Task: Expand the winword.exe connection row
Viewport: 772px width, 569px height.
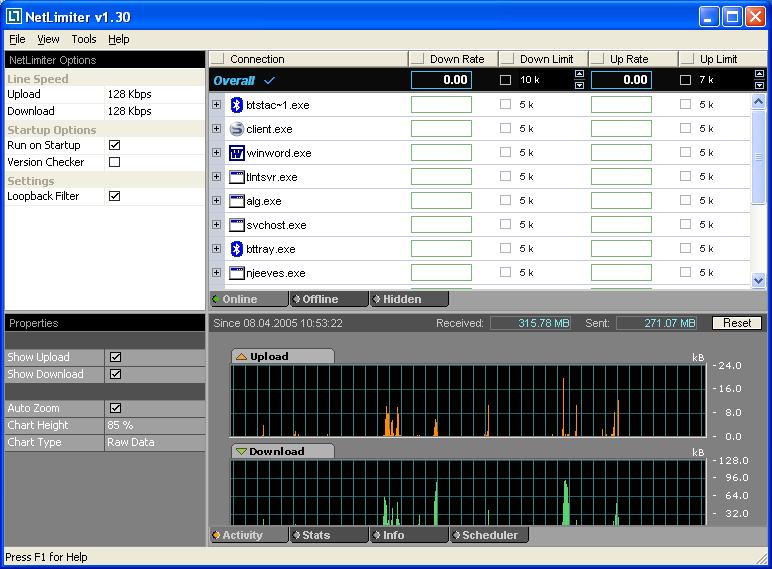Action: tap(216, 153)
